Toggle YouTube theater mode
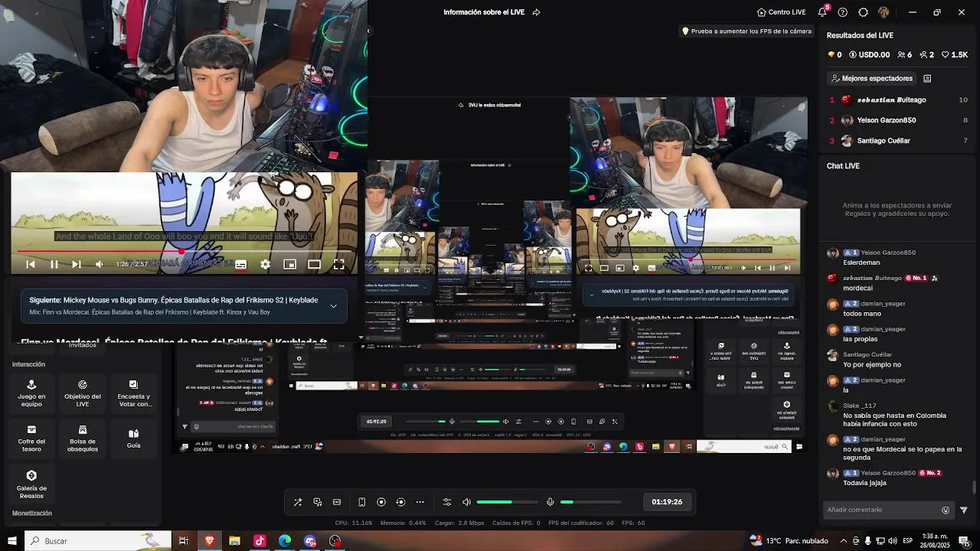The width and height of the screenshot is (980, 551). tap(314, 264)
